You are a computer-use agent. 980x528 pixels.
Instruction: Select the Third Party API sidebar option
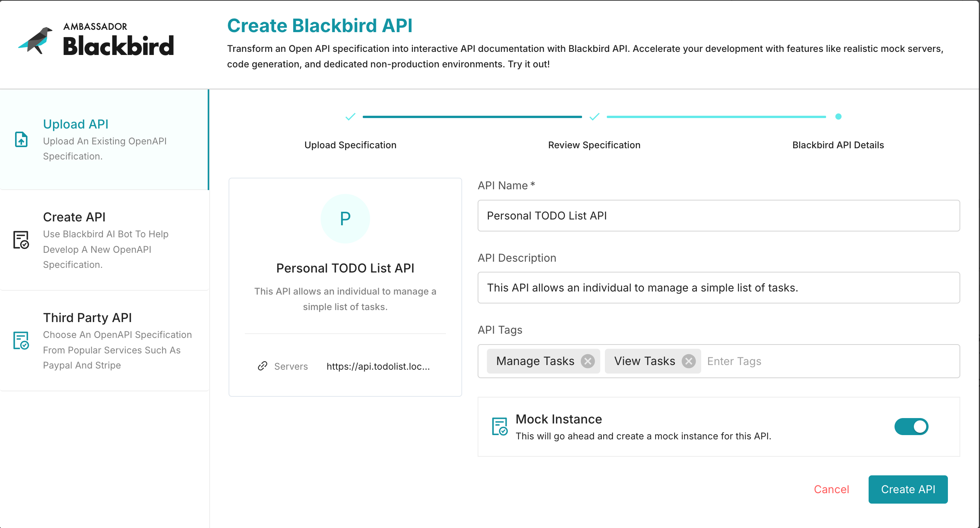pyautogui.click(x=104, y=341)
